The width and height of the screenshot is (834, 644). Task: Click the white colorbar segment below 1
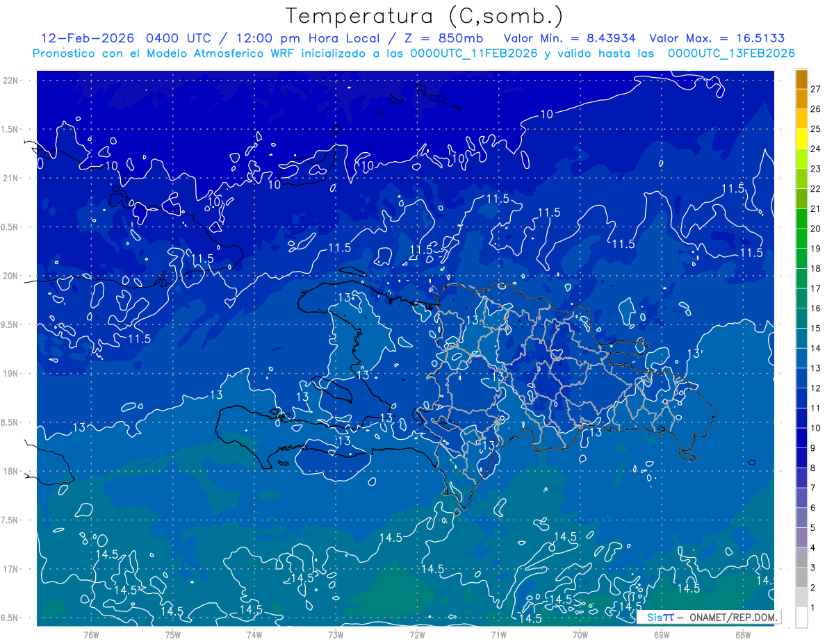coord(801,618)
